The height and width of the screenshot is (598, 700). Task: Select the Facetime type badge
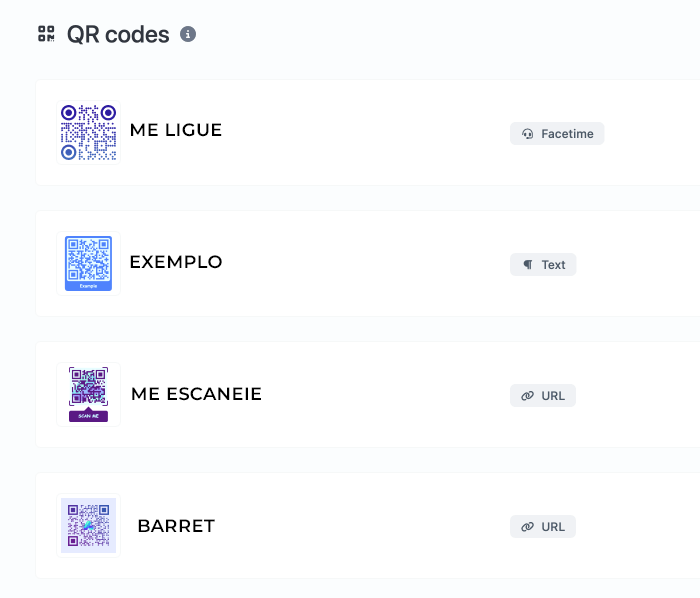557,133
